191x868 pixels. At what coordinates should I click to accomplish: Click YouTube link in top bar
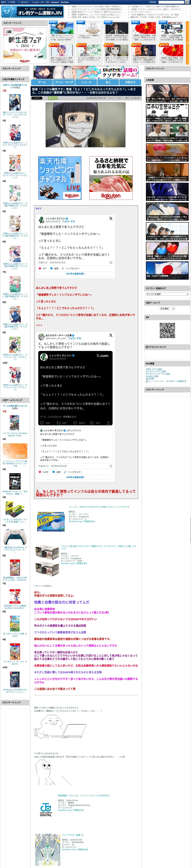pyautogui.click(x=65, y=2)
